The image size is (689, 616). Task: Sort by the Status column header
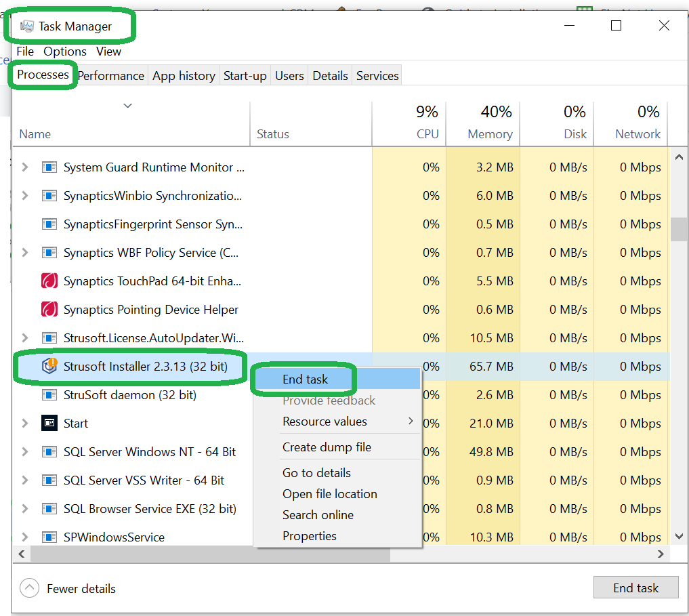point(311,124)
